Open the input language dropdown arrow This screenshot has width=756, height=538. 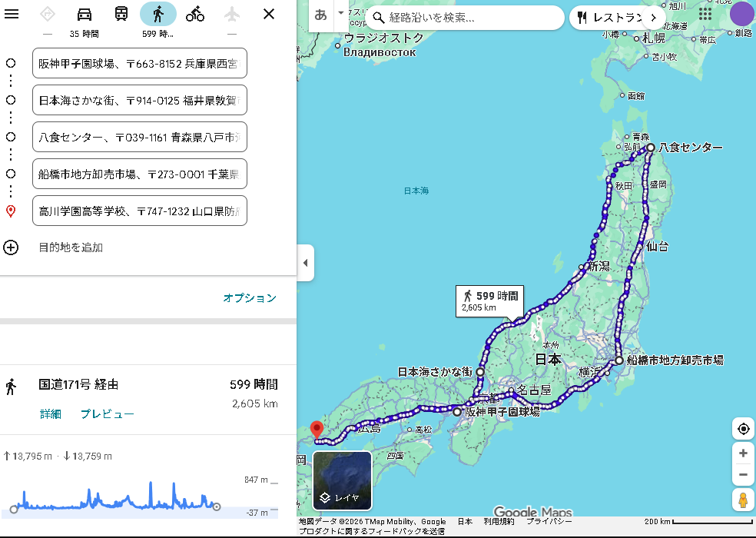[341, 14]
